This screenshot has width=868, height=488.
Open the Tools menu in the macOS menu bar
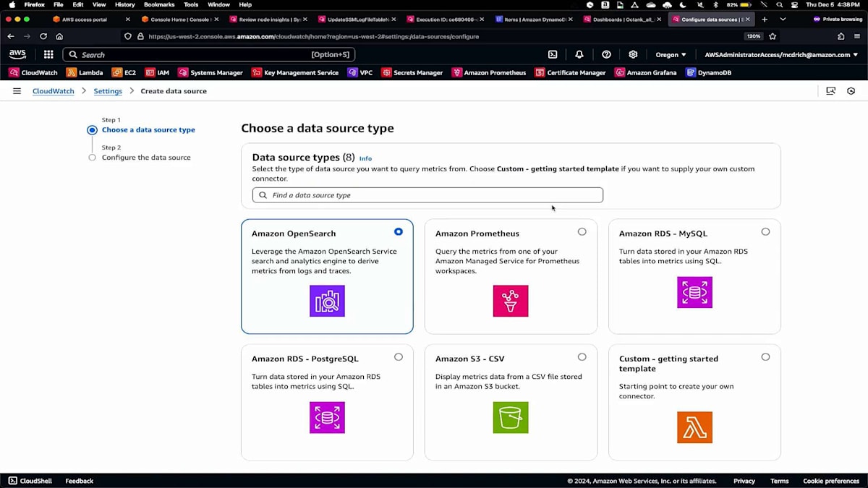(191, 4)
